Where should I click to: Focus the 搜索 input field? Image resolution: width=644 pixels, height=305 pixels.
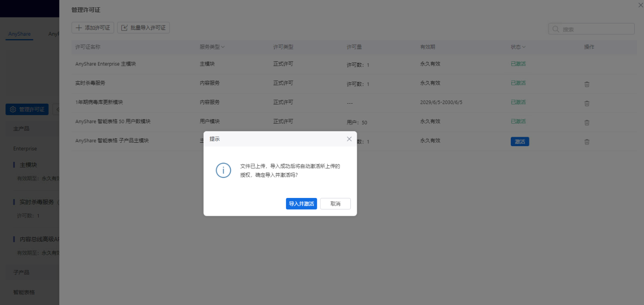point(591,29)
